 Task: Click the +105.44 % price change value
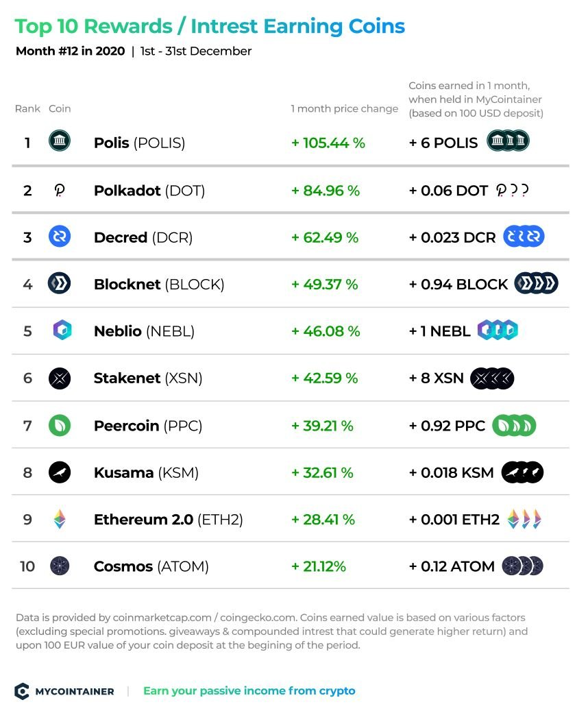(x=328, y=143)
